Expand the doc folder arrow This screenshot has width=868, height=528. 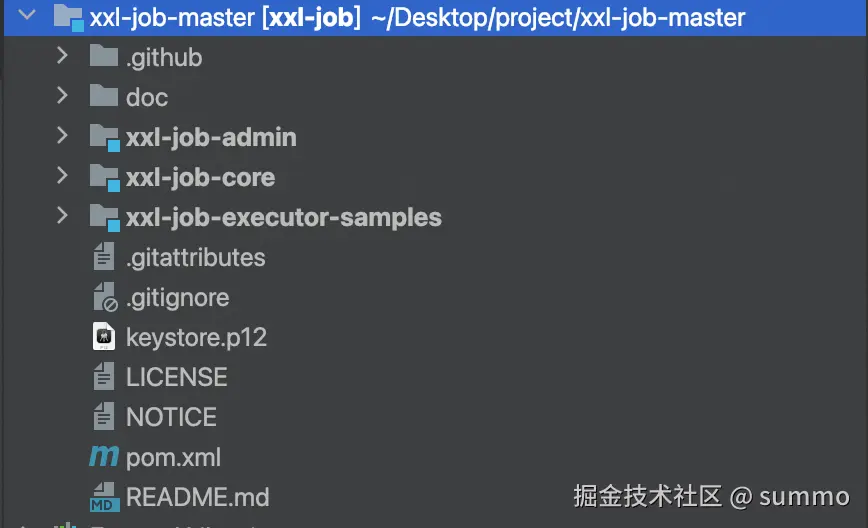62,97
